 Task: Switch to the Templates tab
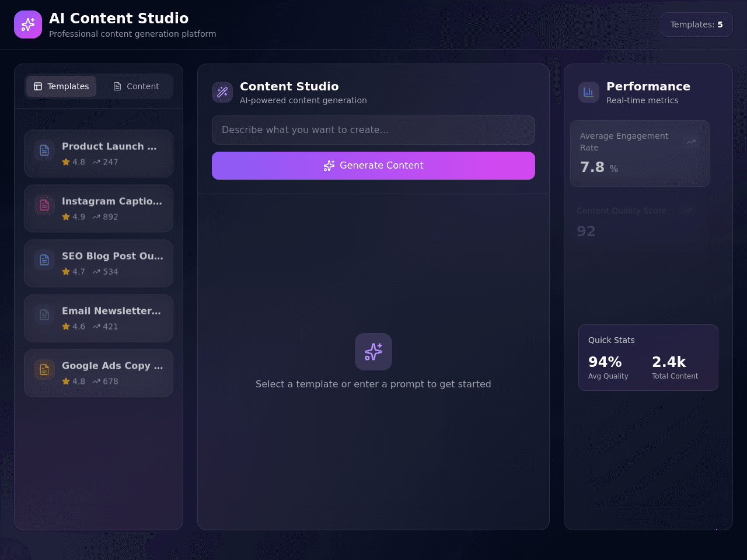pyautogui.click(x=61, y=86)
